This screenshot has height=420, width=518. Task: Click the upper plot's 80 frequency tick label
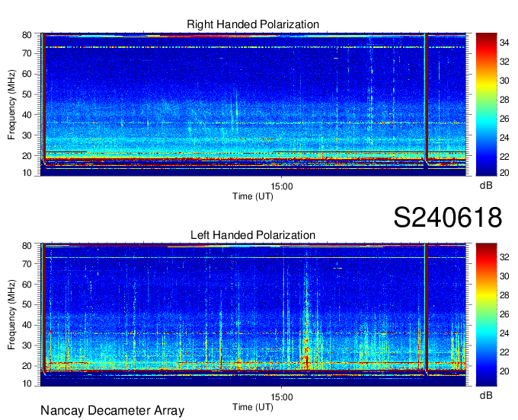[27, 35]
